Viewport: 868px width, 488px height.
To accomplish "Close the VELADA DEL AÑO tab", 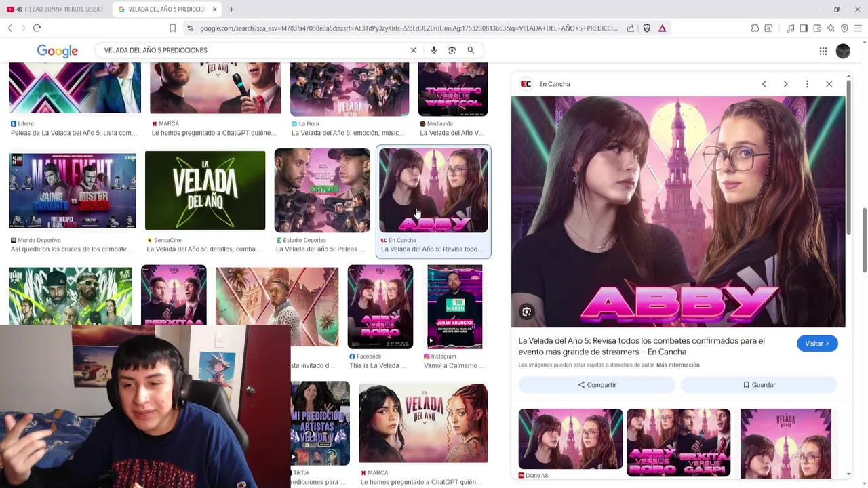I will tap(215, 9).
